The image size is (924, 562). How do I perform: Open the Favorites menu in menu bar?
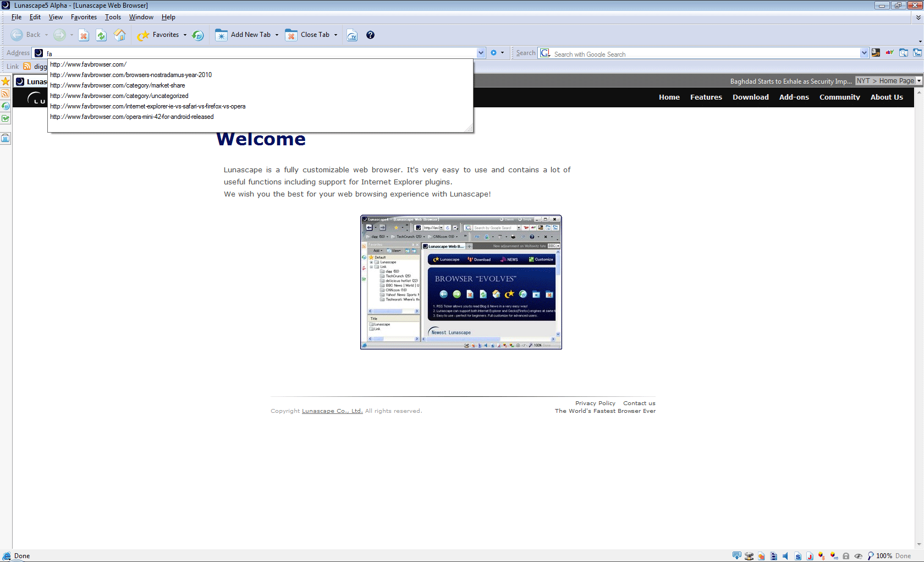[84, 17]
